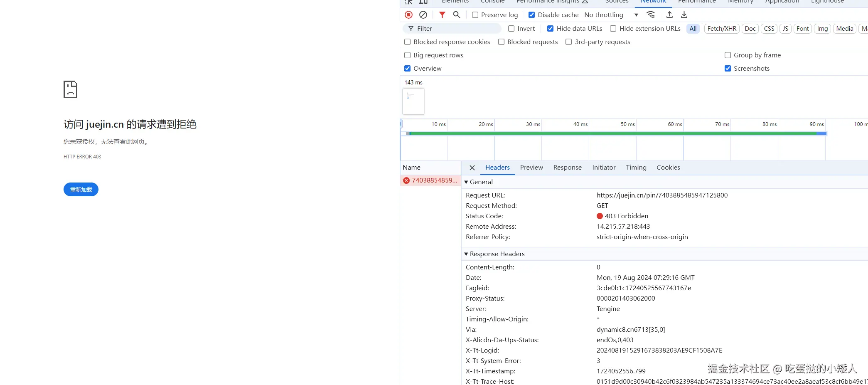Click the import HAR upload icon
868x385 pixels.
click(x=669, y=15)
